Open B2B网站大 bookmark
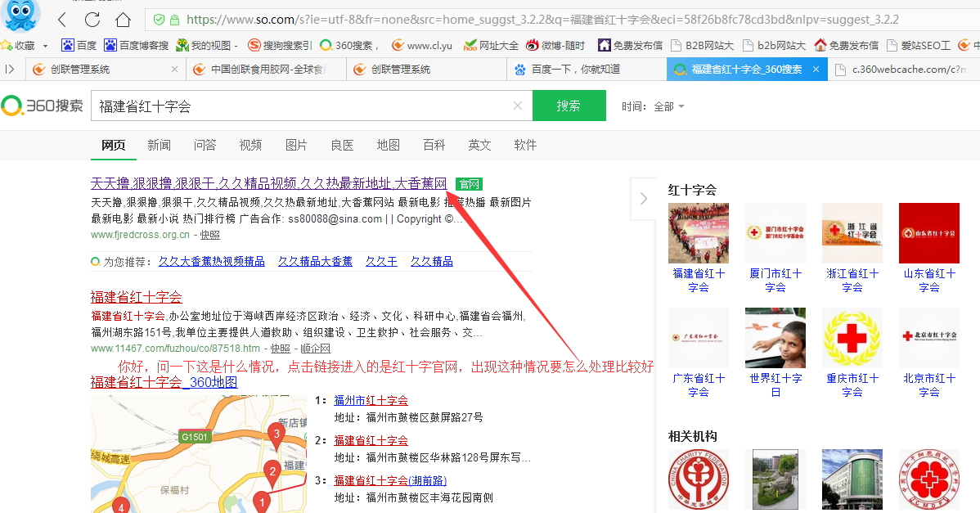The width and height of the screenshot is (980, 513). [x=702, y=45]
